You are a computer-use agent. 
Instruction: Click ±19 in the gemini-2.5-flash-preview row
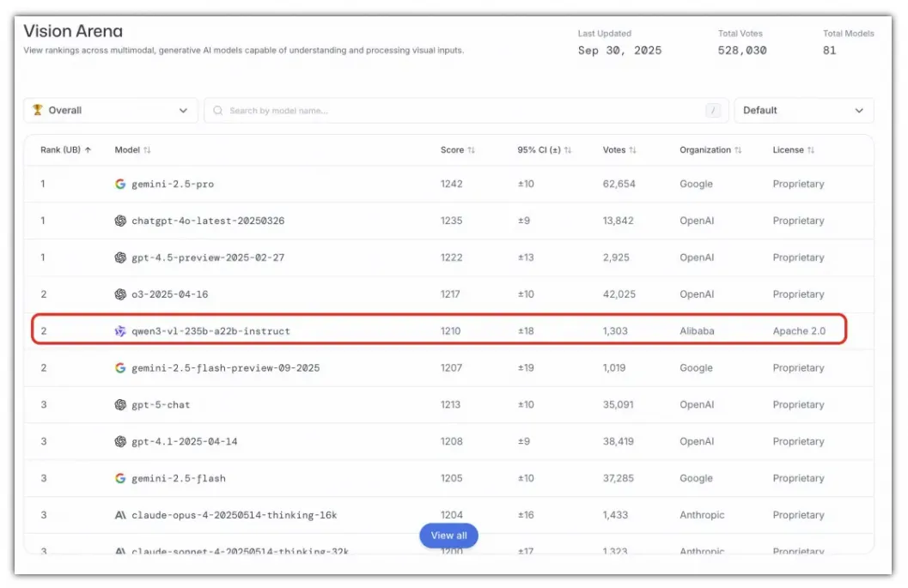[x=526, y=368]
